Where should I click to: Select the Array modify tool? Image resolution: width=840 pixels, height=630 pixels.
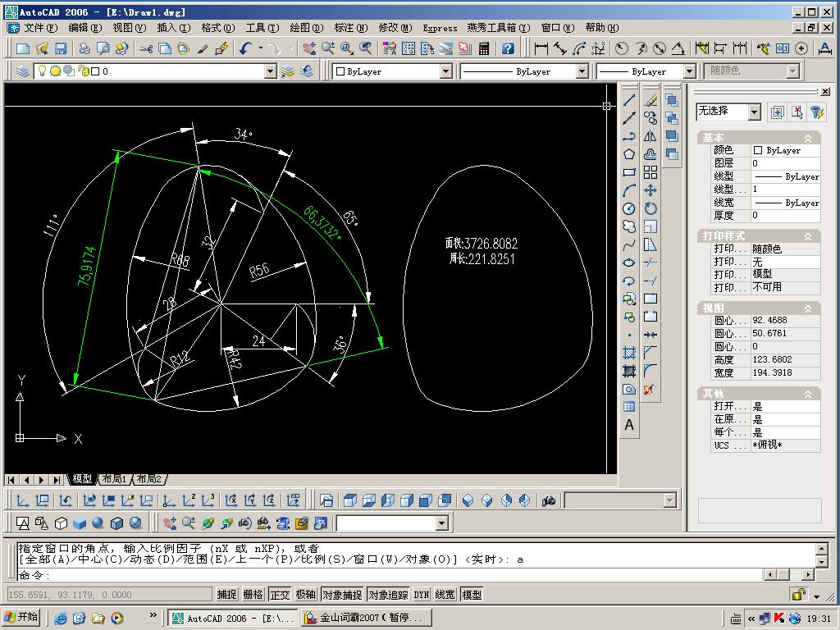[x=651, y=172]
